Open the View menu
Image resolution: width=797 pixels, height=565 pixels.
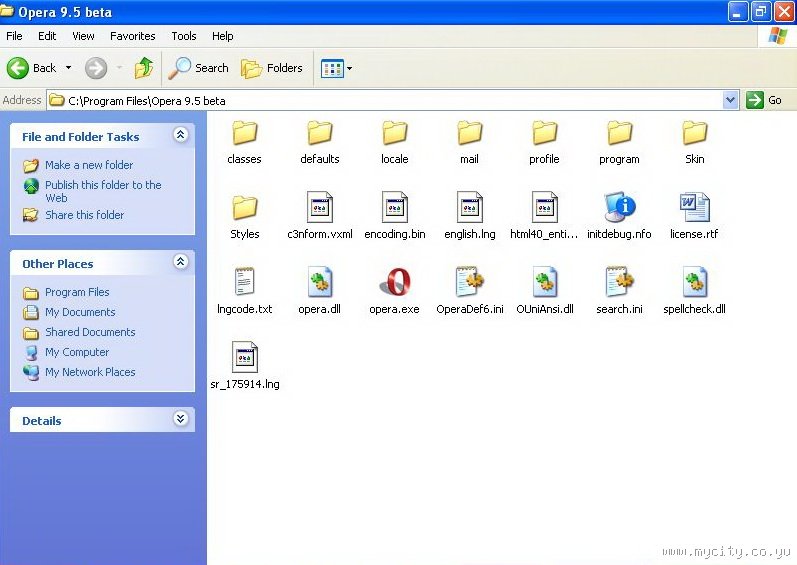click(x=83, y=36)
